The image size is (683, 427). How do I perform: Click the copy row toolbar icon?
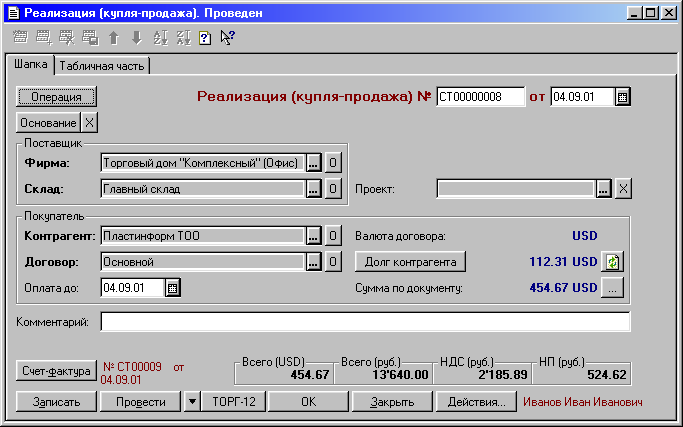pyautogui.click(x=90, y=37)
